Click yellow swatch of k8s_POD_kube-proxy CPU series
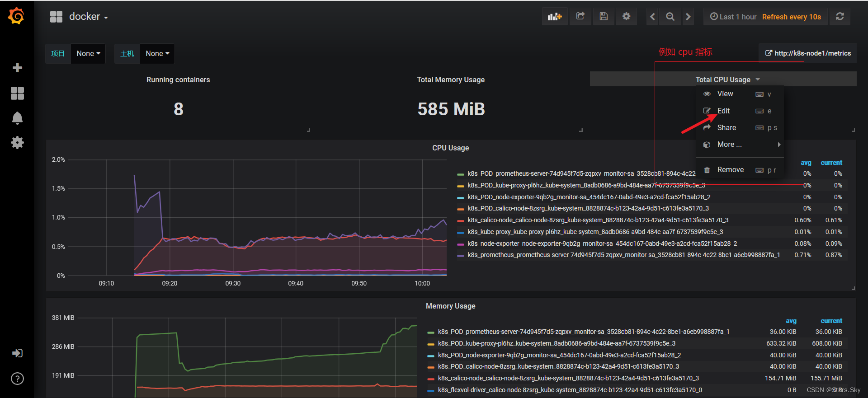868x398 pixels. (461, 186)
